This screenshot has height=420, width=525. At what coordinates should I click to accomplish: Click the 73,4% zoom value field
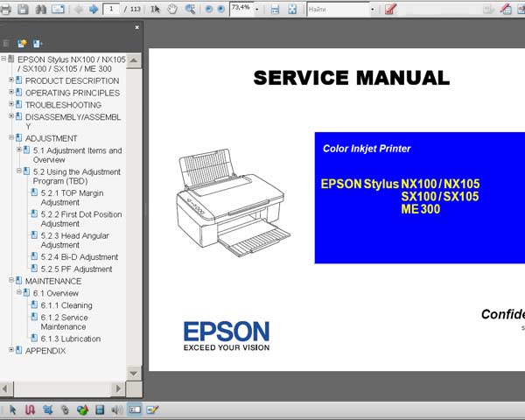point(241,9)
